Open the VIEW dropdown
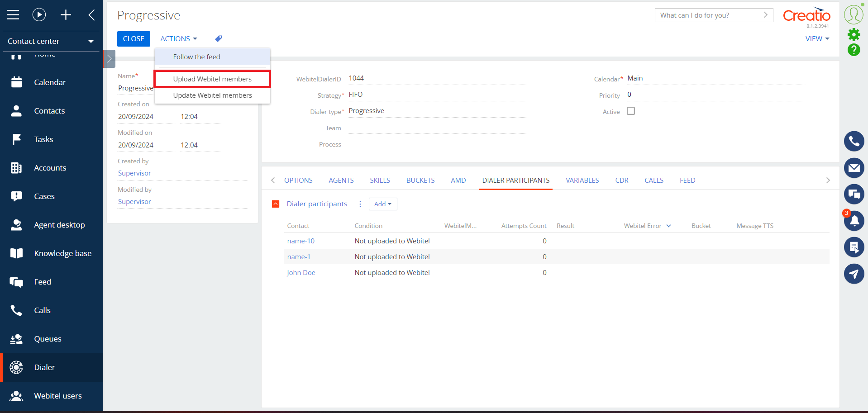The image size is (868, 413). [x=817, y=39]
